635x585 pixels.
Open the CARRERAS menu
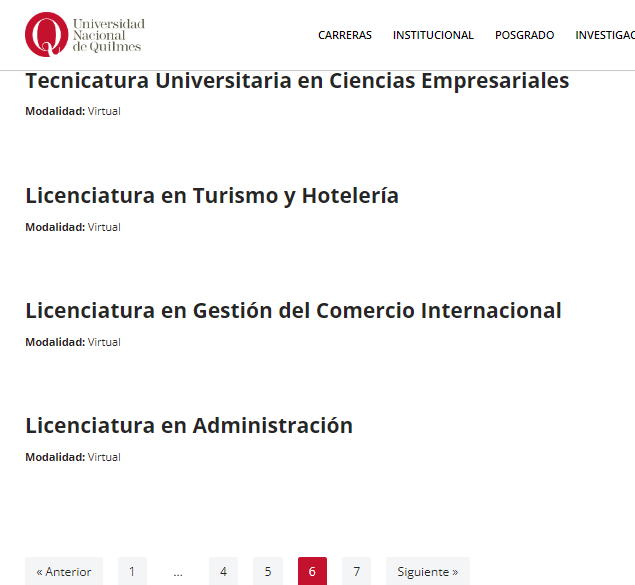pyautogui.click(x=345, y=35)
